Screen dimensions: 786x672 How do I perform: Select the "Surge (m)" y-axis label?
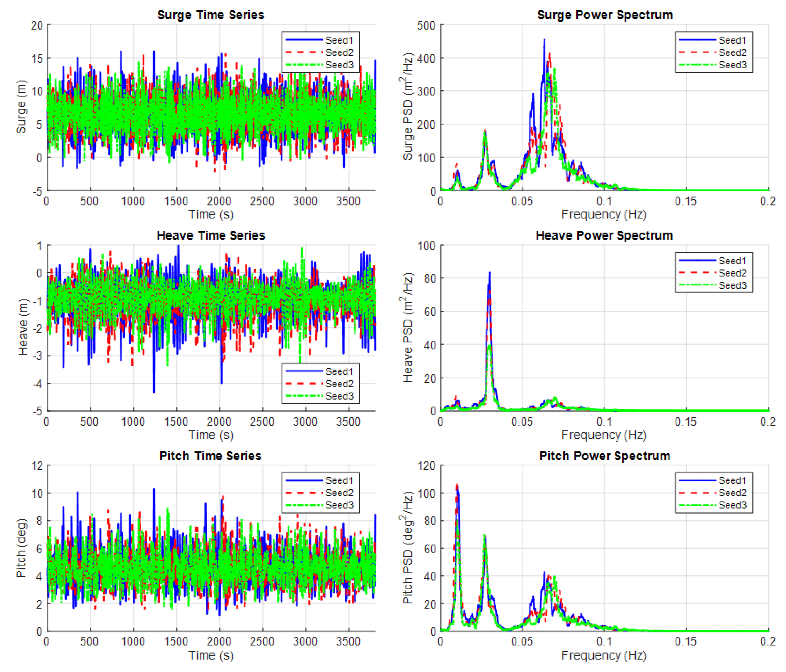21,107
